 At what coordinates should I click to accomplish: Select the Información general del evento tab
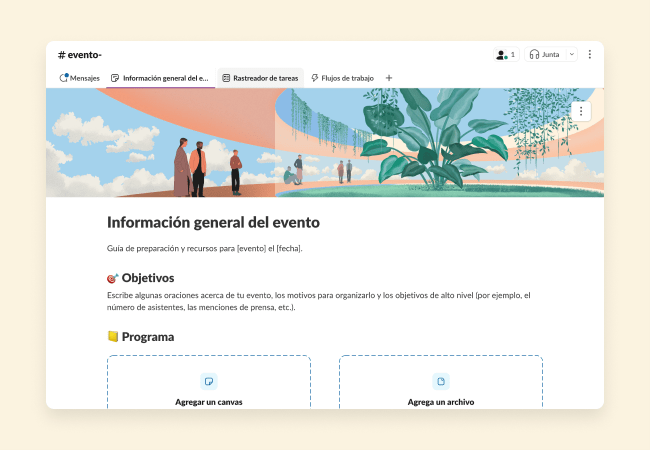[x=160, y=78]
